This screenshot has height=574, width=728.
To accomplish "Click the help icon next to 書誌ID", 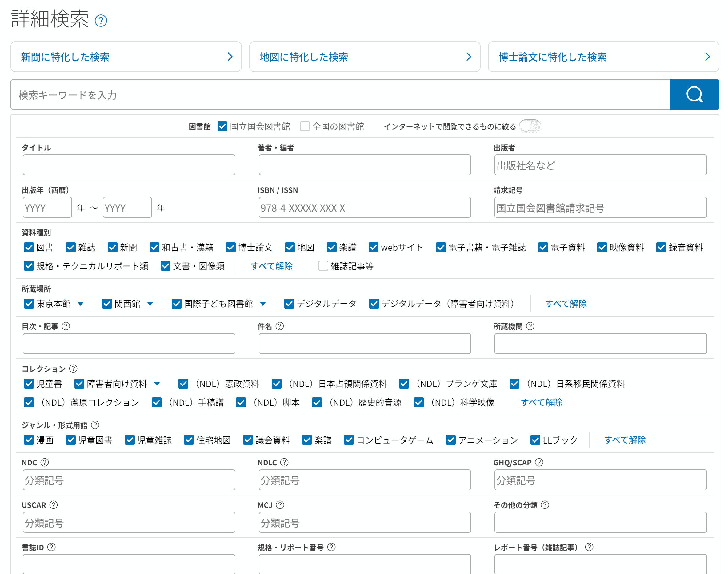I will pyautogui.click(x=51, y=547).
